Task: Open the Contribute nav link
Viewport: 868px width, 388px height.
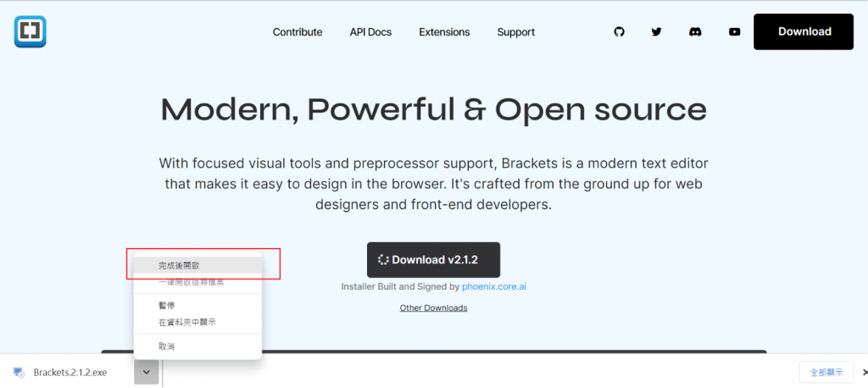Action: pos(298,32)
